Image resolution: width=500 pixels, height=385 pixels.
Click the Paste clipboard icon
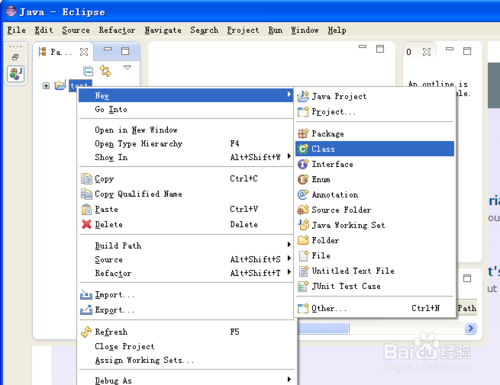point(86,209)
